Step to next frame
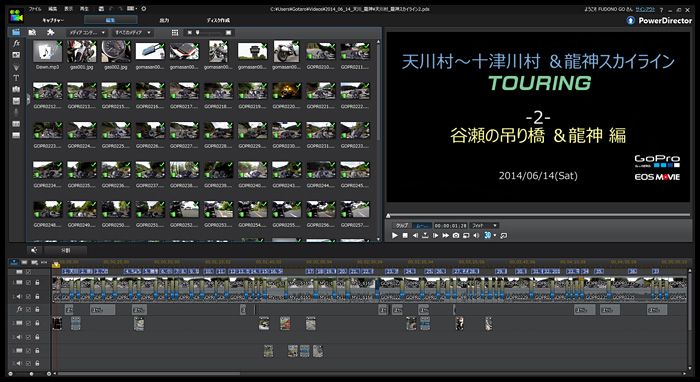The height and width of the screenshot is (382, 700). (436, 235)
